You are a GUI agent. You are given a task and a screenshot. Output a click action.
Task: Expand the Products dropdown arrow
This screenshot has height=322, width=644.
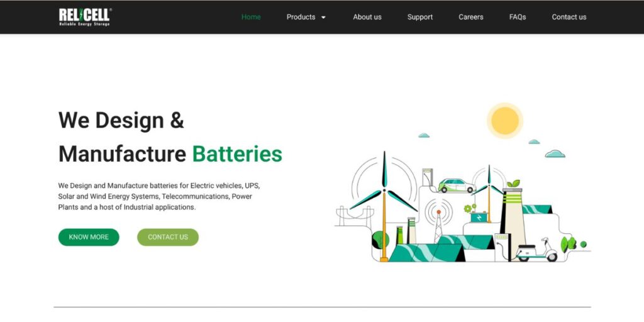tap(323, 17)
